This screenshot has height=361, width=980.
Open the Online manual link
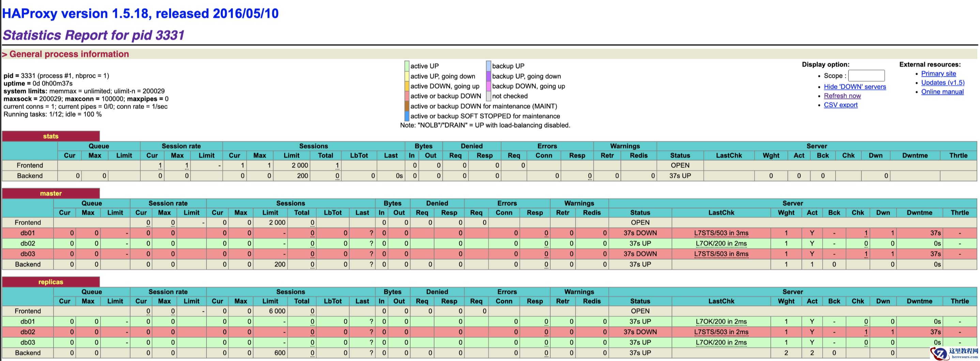[942, 92]
